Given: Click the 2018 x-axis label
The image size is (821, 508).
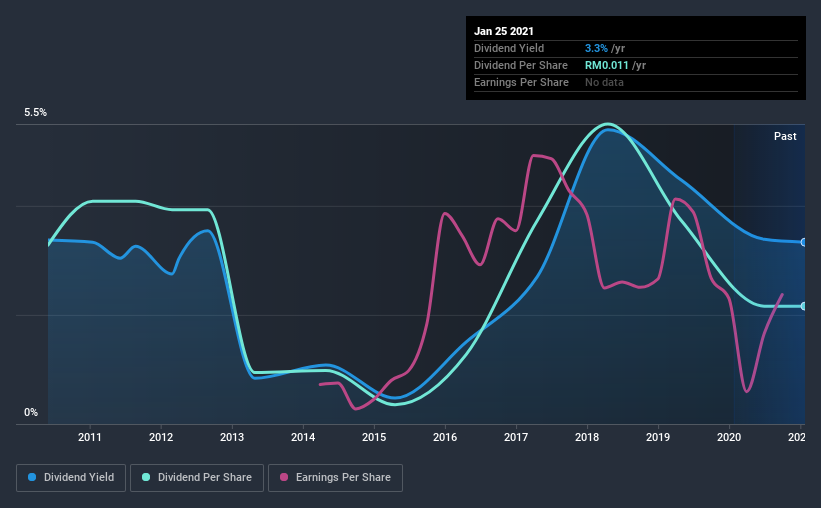Looking at the screenshot, I should tap(587, 437).
